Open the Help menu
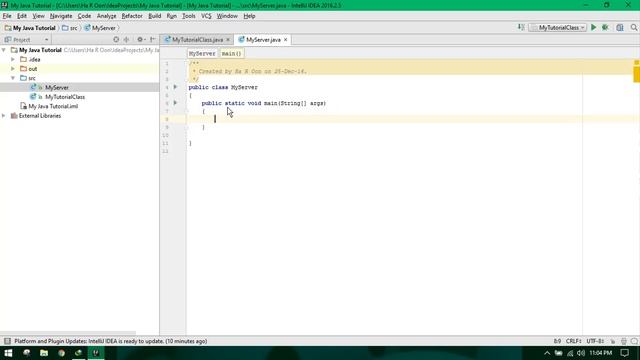The width and height of the screenshot is (640, 360). point(249,16)
